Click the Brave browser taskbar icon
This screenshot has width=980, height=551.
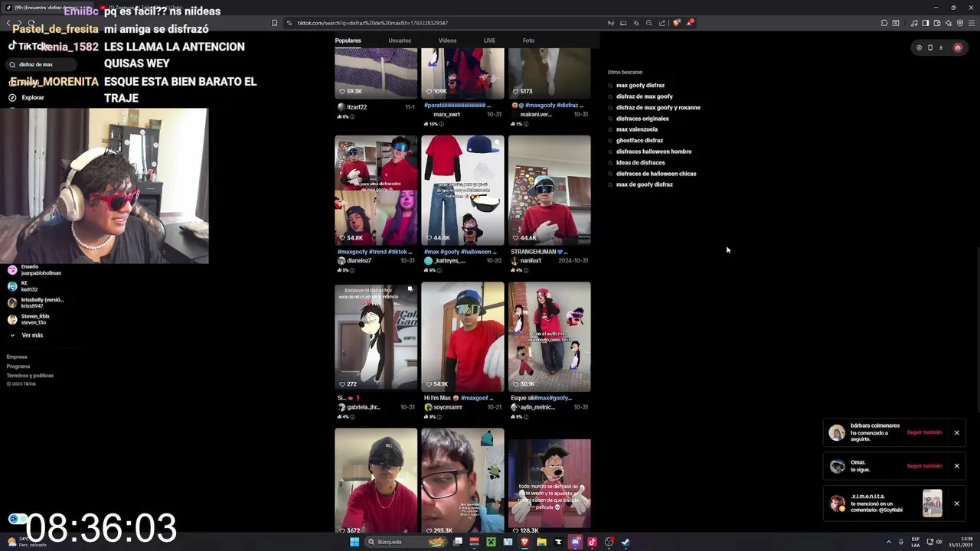524,542
